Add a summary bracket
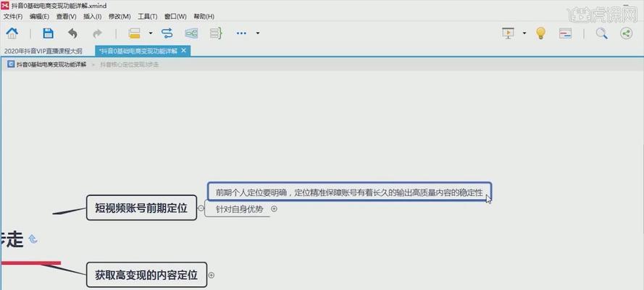The width and height of the screenshot is (644, 290). [216, 33]
